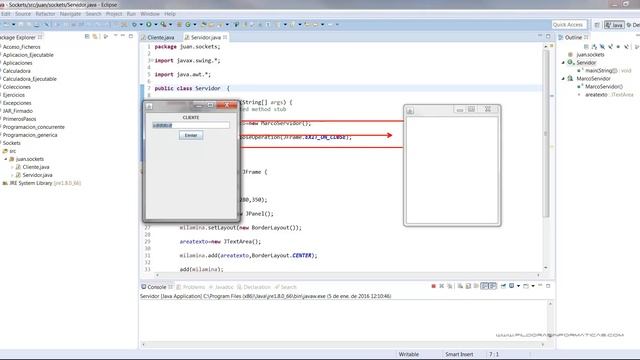The height and width of the screenshot is (360, 640).
Task: Click Collapse All in Package Explorer
Action: [87, 36]
